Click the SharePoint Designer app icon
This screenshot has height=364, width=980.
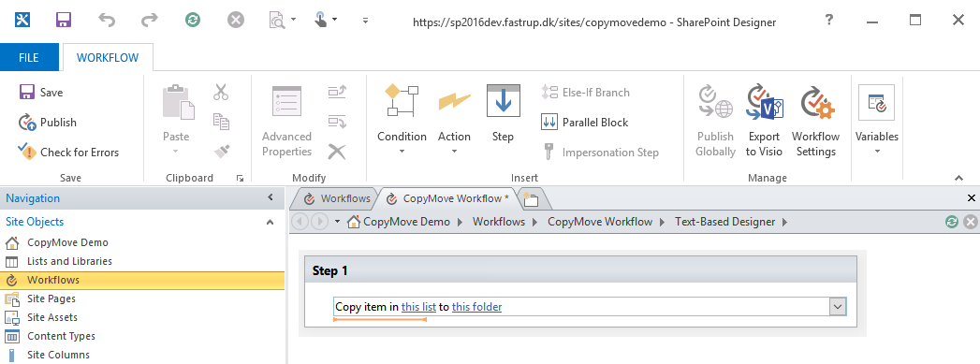pyautogui.click(x=22, y=20)
